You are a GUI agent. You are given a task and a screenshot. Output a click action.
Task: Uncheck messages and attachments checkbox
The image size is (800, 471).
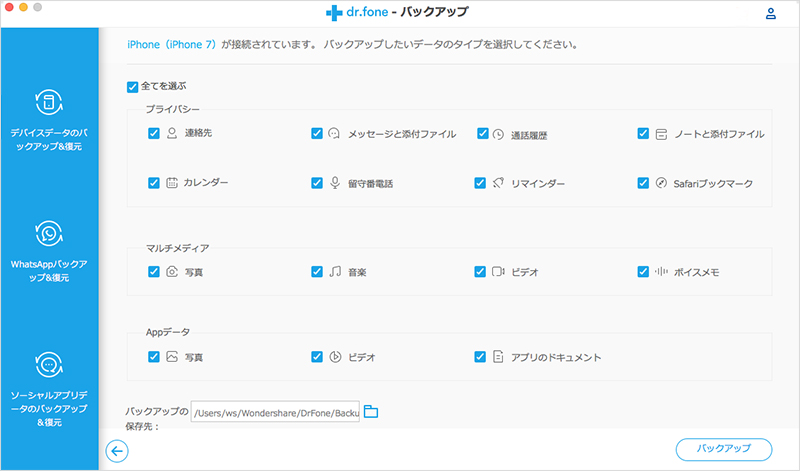317,133
